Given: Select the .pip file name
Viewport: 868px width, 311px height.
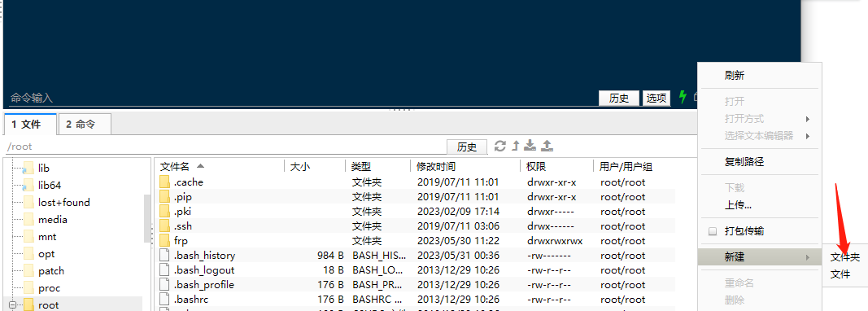Looking at the screenshot, I should click(x=183, y=197).
